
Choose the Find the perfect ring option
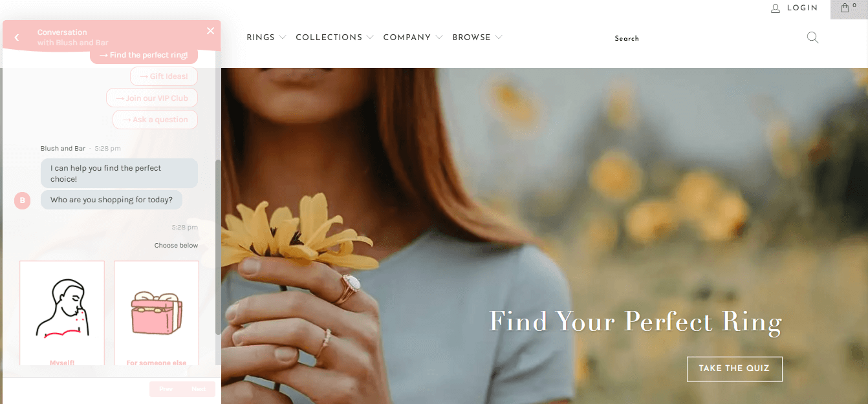144,55
